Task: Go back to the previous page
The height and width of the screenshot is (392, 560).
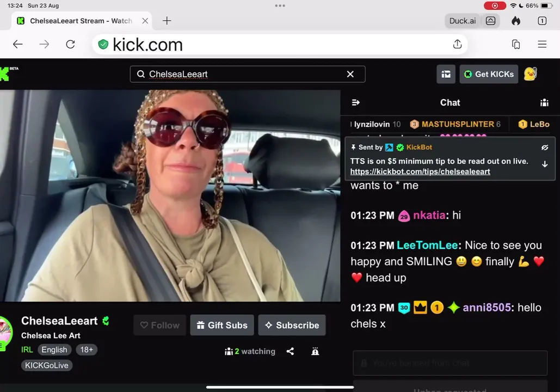Action: click(17, 44)
